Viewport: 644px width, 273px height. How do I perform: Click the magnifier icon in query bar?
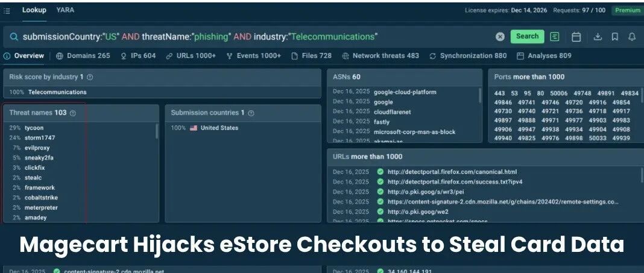pos(14,37)
